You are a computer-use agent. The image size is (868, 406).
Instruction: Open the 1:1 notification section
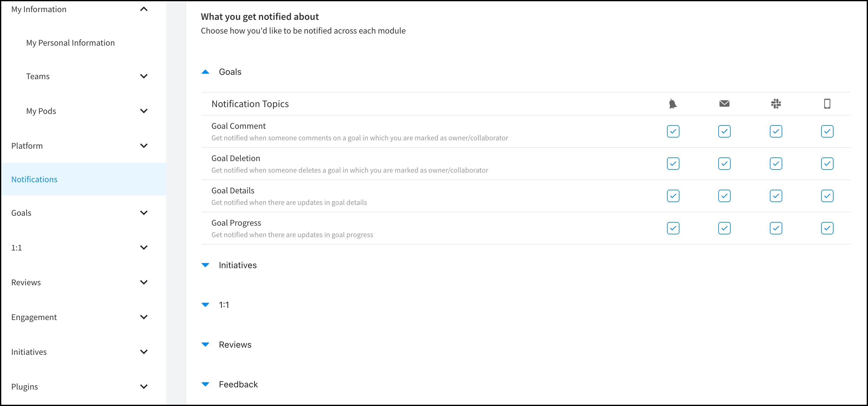point(224,305)
